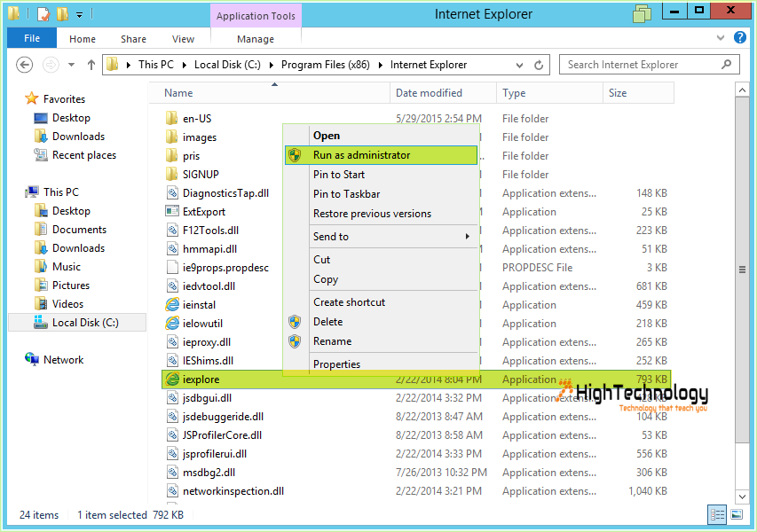Open Customize Quick Access Toolbar dropdown
This screenshot has width=757, height=532.
tap(80, 15)
